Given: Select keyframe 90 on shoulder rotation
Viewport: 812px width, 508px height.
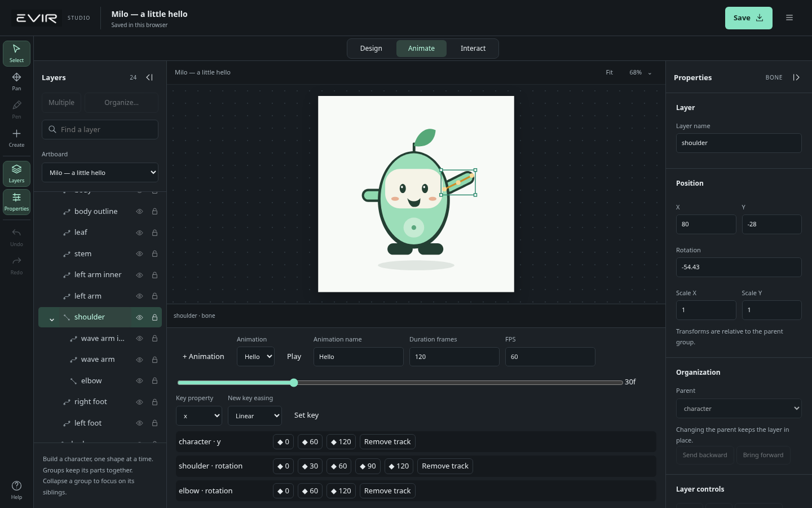Looking at the screenshot, I should pyautogui.click(x=368, y=466).
